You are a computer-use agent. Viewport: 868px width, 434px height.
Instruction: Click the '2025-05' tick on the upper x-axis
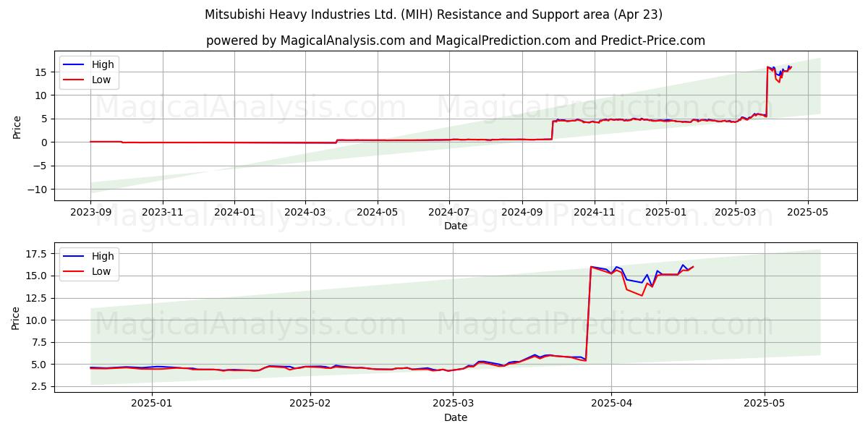point(808,212)
